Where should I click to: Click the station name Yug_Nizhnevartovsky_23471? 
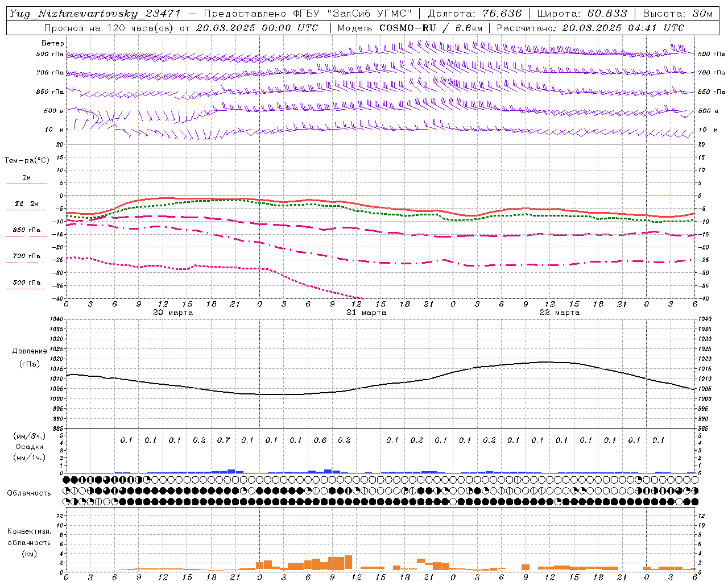95,14
